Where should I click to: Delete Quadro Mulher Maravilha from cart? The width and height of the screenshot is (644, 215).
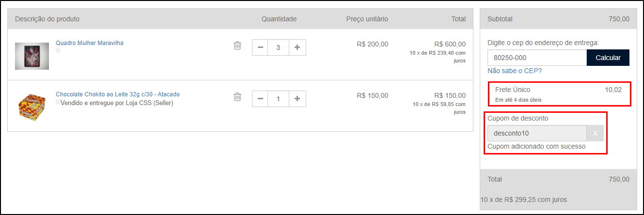click(x=237, y=46)
